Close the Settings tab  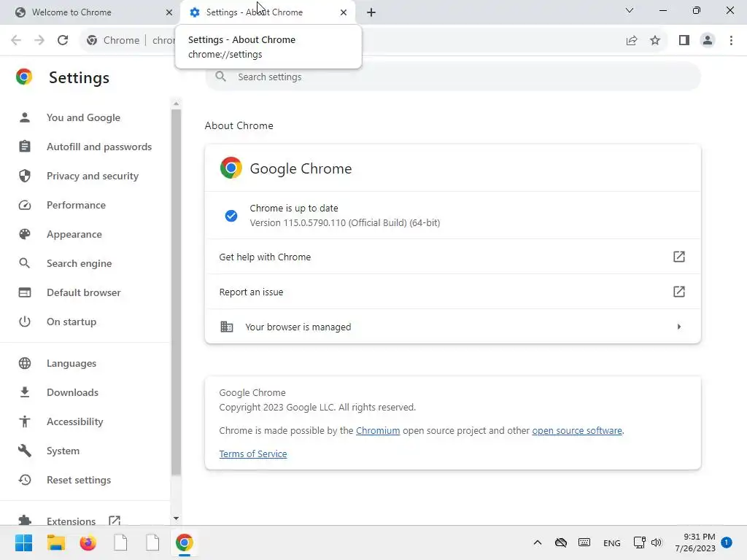(x=344, y=12)
